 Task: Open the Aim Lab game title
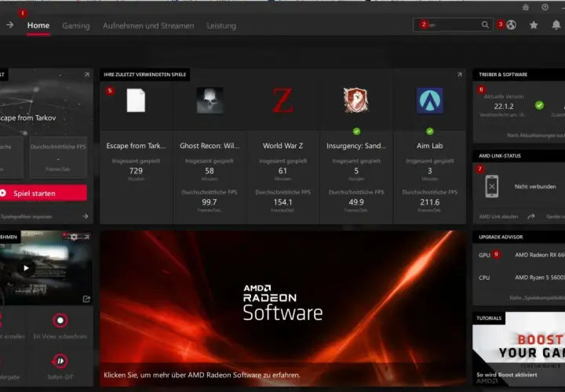[x=429, y=146]
